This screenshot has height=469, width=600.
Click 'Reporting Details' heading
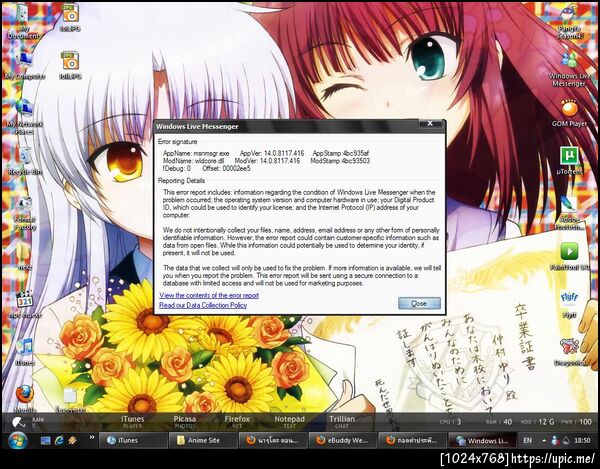point(181,181)
